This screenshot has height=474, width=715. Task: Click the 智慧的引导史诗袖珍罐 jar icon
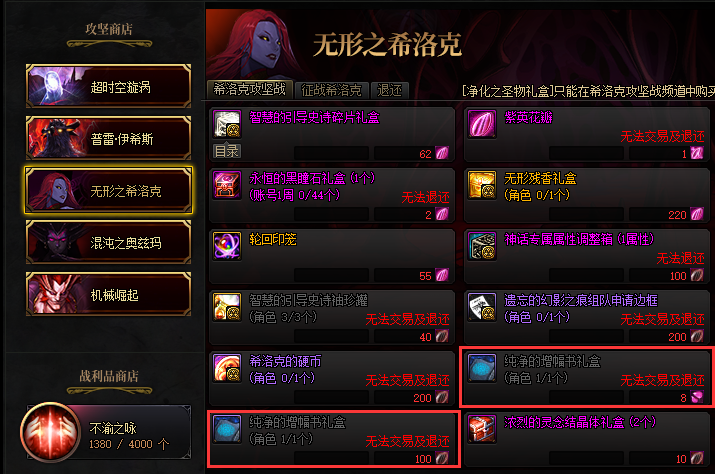click(x=227, y=307)
